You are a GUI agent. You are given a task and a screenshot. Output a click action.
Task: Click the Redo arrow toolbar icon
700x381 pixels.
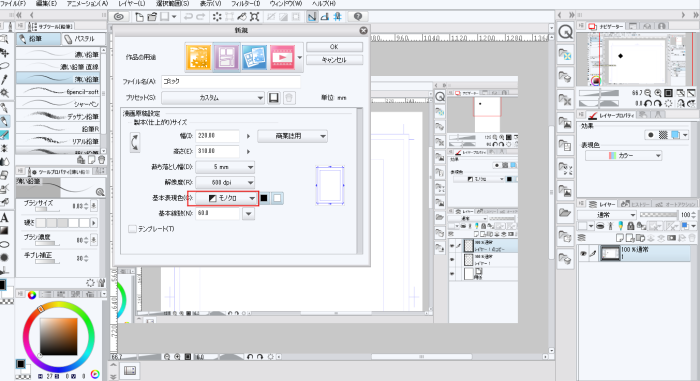pos(201,17)
